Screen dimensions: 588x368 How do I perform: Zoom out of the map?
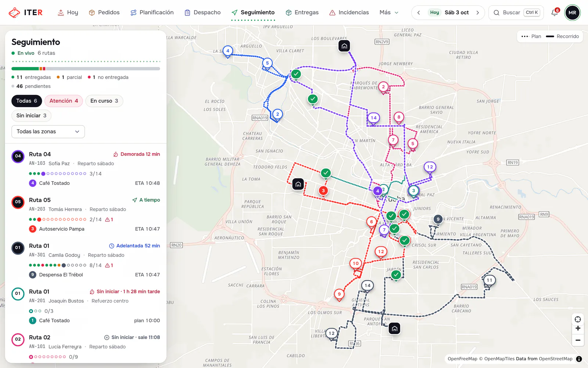578,340
